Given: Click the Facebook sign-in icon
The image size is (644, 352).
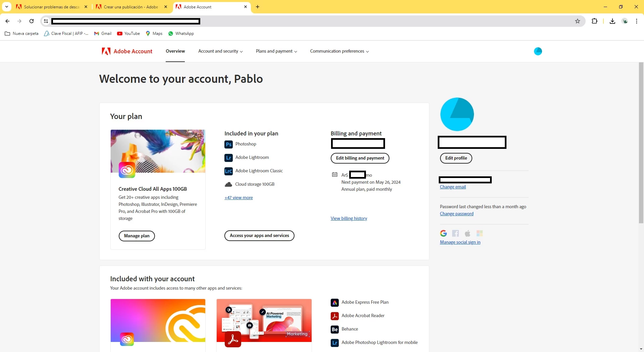Looking at the screenshot, I should coord(455,233).
